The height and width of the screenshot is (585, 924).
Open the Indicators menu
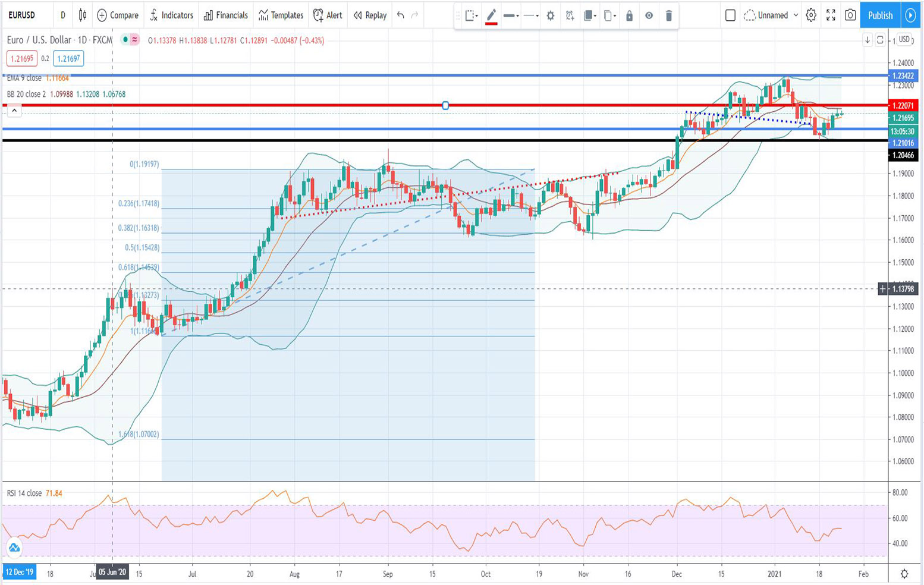[171, 15]
